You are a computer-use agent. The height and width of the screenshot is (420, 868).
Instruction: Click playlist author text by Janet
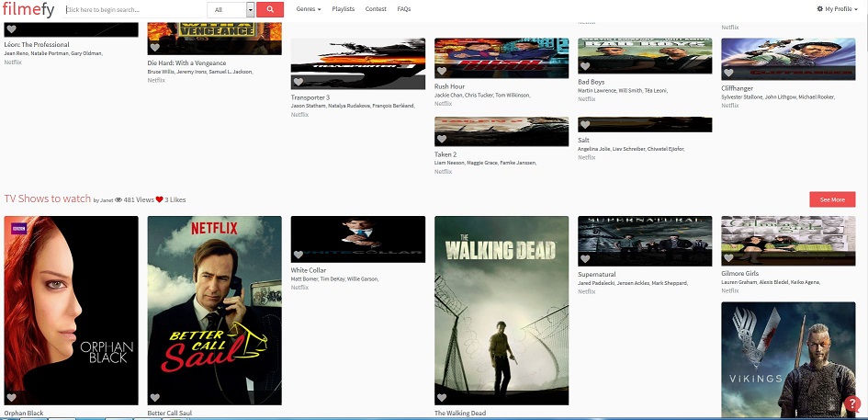(103, 200)
